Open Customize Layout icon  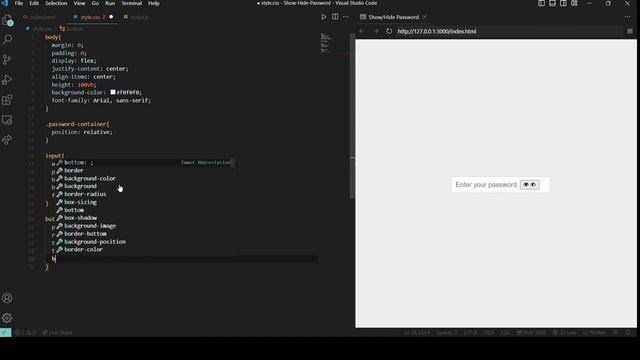click(x=574, y=3)
